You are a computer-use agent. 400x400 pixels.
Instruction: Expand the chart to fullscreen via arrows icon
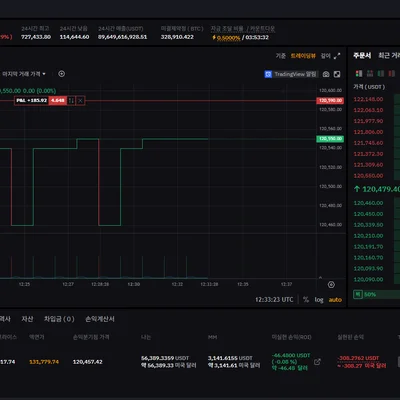click(337, 56)
